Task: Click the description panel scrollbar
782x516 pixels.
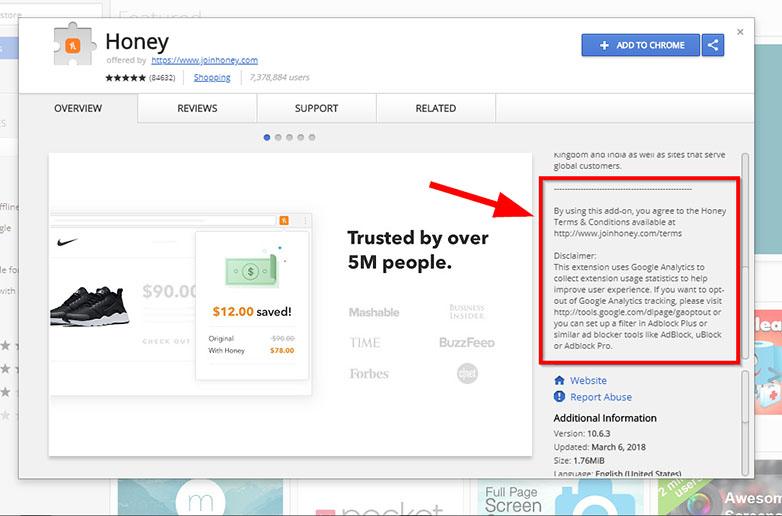Action: 745,255
